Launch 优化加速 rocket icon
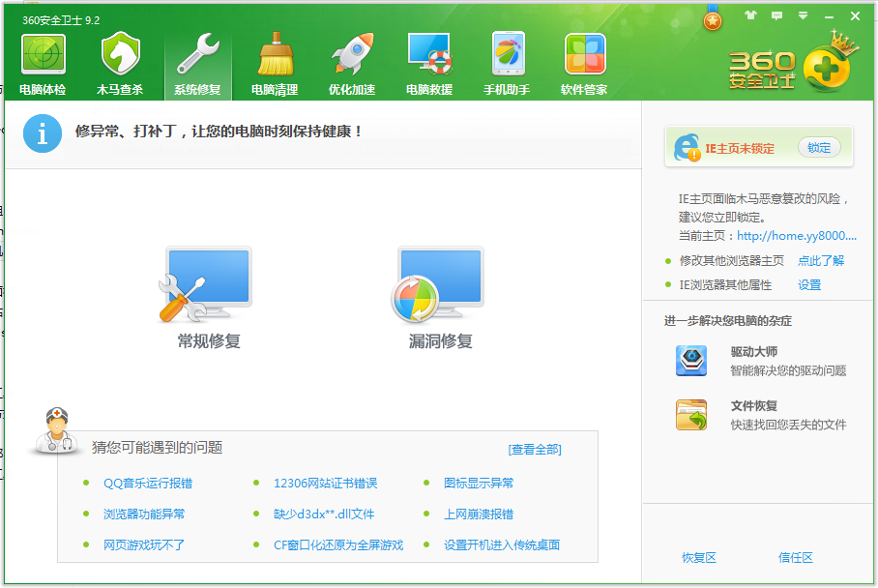Screen dimensions: 878x588 352,54
